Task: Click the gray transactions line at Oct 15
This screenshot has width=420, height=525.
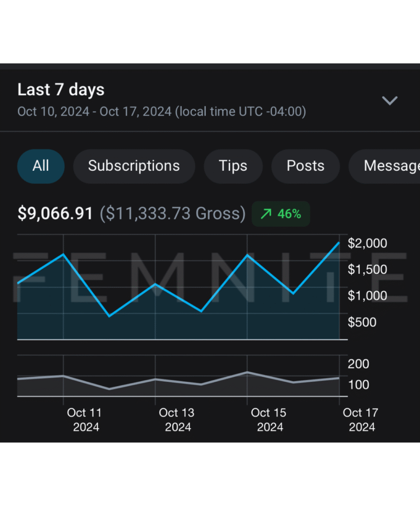Action: click(x=247, y=372)
